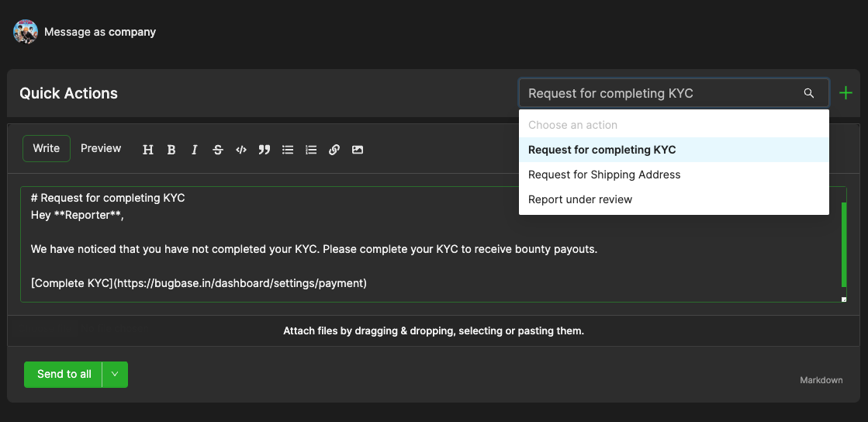Expand the arrow next to Send to all
The image size is (868, 422).
115,374
